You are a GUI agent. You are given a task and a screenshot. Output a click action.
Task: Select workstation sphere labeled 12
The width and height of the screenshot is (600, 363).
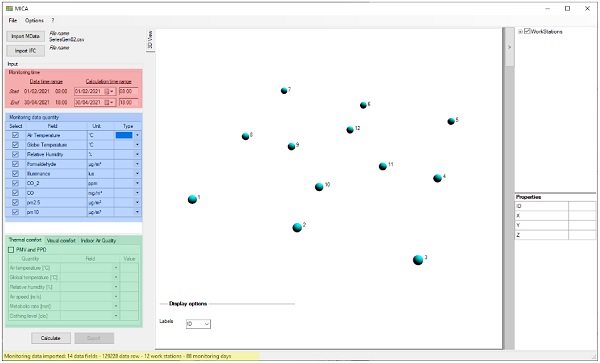pyautogui.click(x=350, y=130)
